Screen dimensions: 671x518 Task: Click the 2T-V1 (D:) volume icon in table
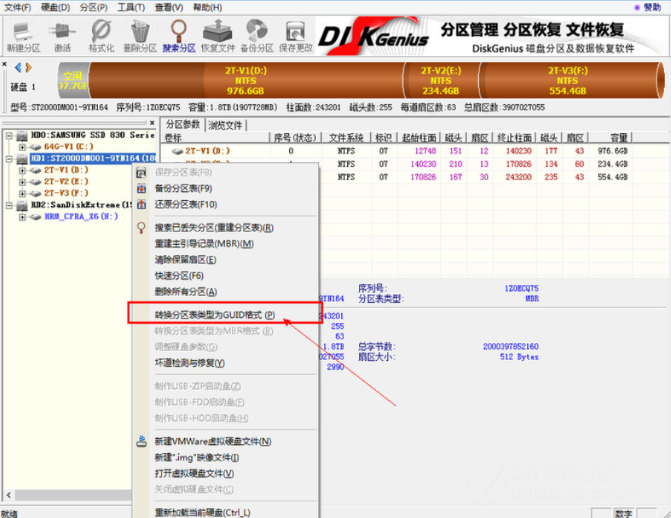coord(177,151)
